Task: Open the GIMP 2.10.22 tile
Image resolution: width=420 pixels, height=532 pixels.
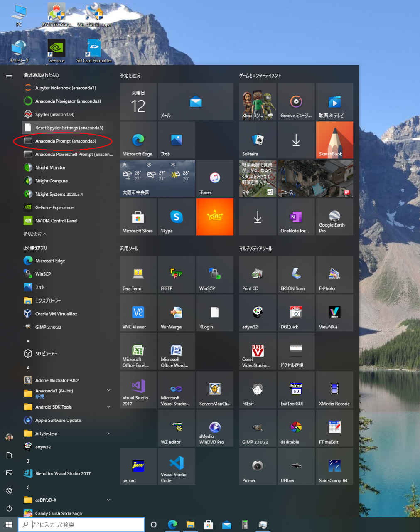Action: tap(258, 428)
